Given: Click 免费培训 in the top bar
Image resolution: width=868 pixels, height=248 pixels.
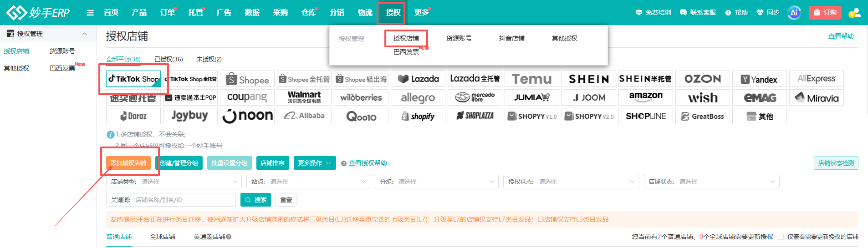Looking at the screenshot, I should (x=654, y=12).
